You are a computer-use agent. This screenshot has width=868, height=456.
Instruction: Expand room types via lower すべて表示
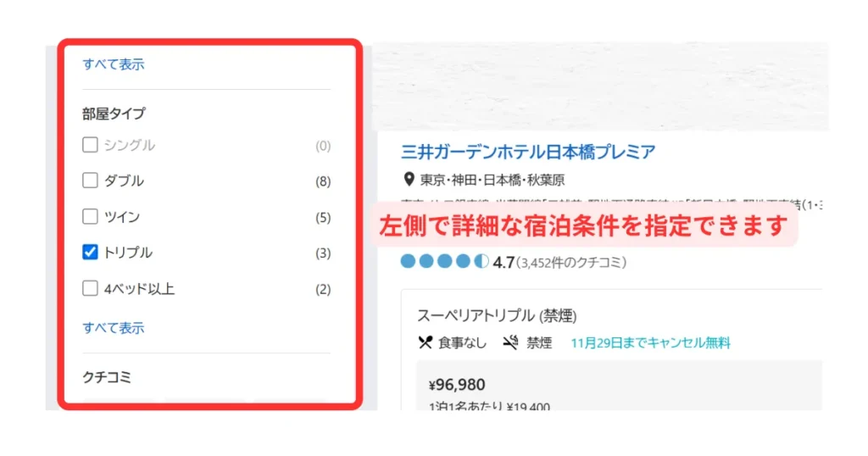click(114, 328)
